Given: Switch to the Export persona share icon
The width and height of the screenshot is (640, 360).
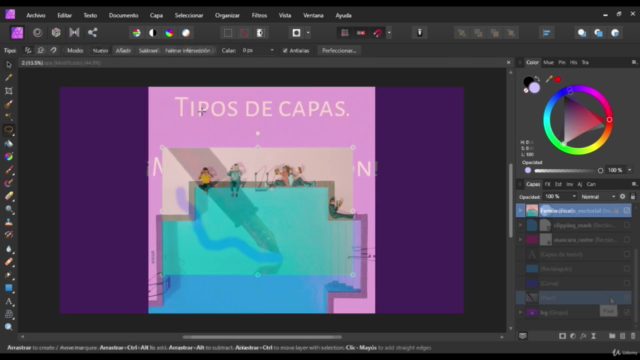Looking at the screenshot, I should click(93, 33).
